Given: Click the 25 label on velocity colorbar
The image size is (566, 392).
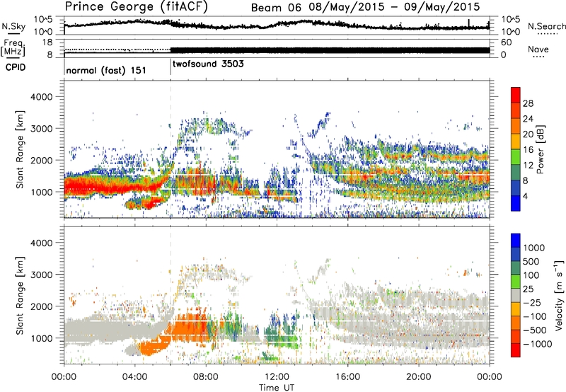Looking at the screenshot, I should click(529, 289).
